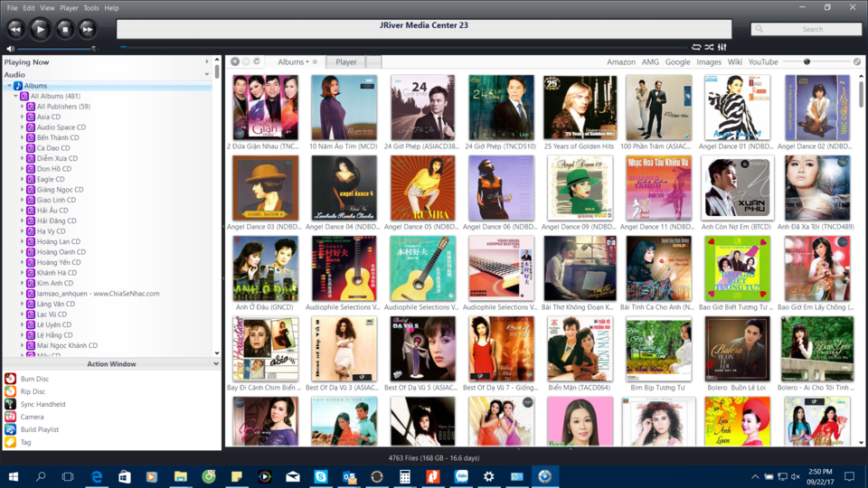Open the View menu
868x488 pixels.
coord(48,8)
